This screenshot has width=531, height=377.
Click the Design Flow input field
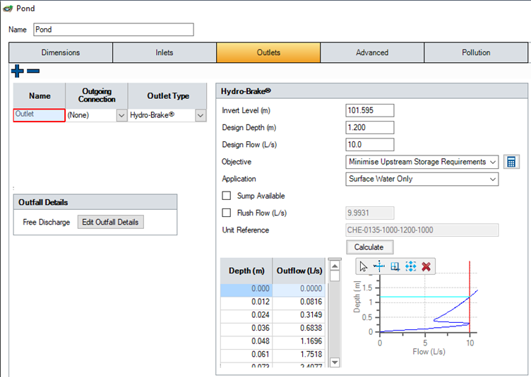(x=370, y=145)
